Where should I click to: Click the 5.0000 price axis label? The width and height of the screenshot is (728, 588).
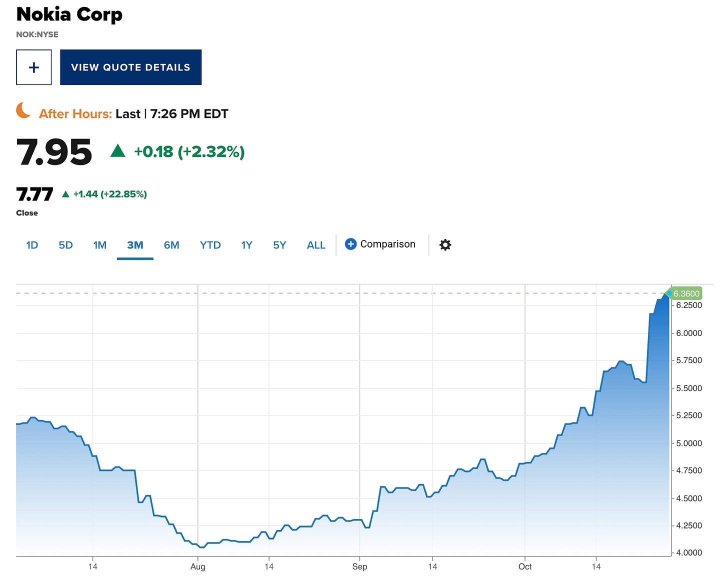pyautogui.click(x=689, y=443)
